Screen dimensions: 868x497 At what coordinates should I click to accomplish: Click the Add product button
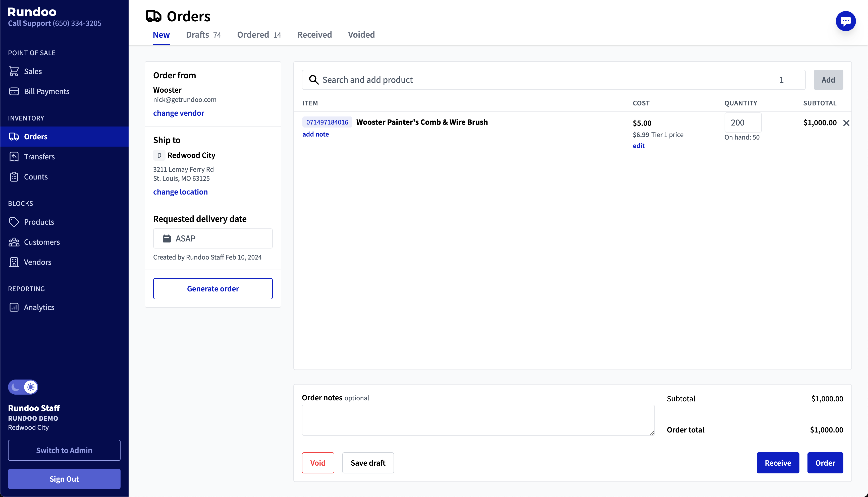[x=828, y=80]
